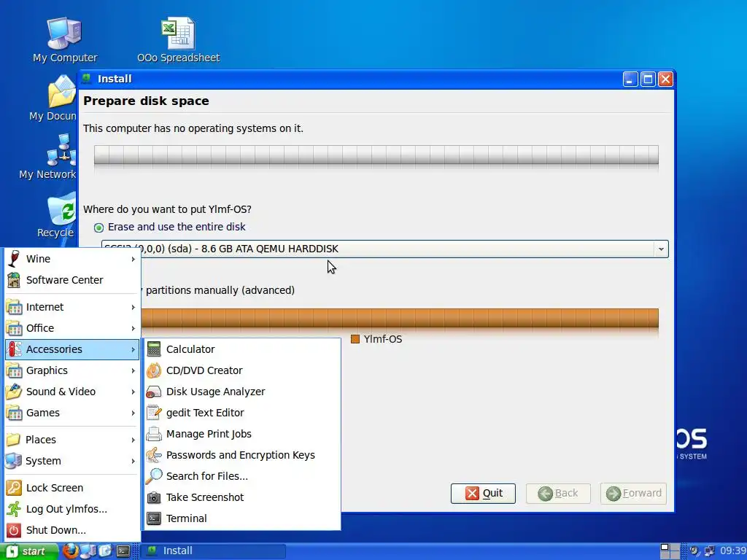Viewport: 747px width, 560px height.
Task: Click the Take Screenshot camera icon
Action: point(154,497)
